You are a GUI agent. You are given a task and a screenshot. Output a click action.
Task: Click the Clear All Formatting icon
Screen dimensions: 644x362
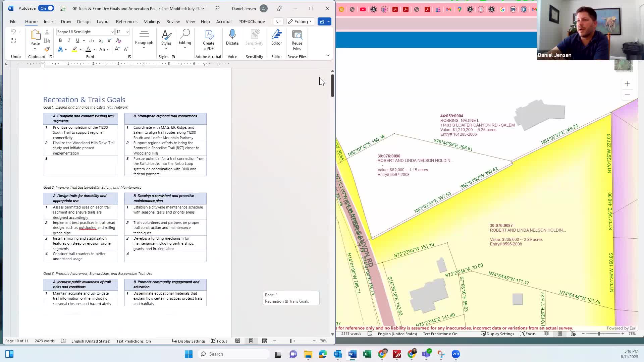point(119,41)
